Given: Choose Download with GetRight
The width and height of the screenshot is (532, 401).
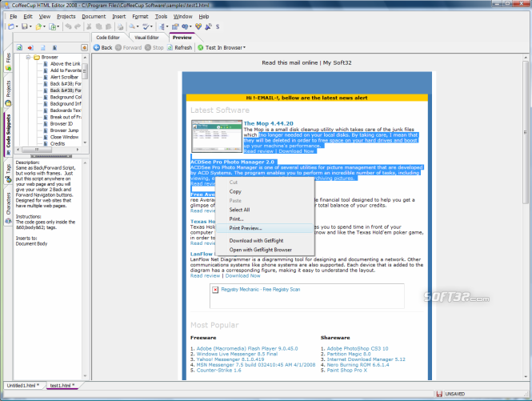Looking at the screenshot, I should 265,240.
